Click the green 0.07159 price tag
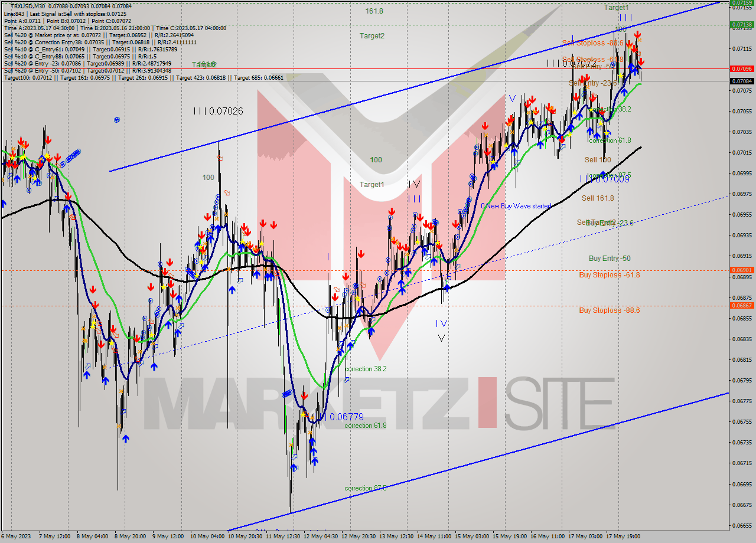This screenshot has height=543, width=756. [x=742, y=3]
